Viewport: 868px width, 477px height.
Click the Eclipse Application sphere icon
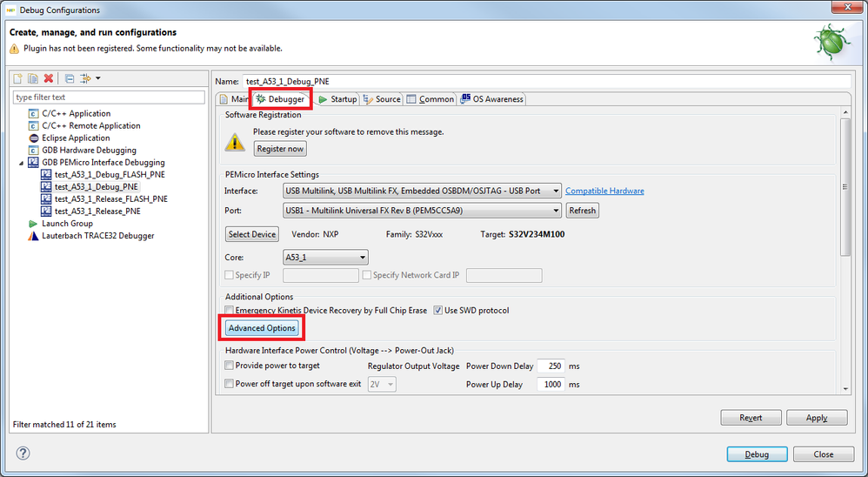[x=33, y=138]
